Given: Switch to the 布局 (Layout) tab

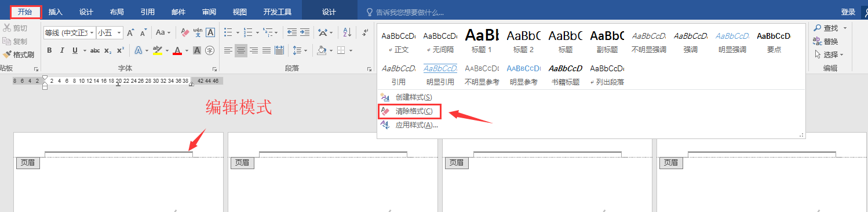Looking at the screenshot, I should [x=117, y=12].
